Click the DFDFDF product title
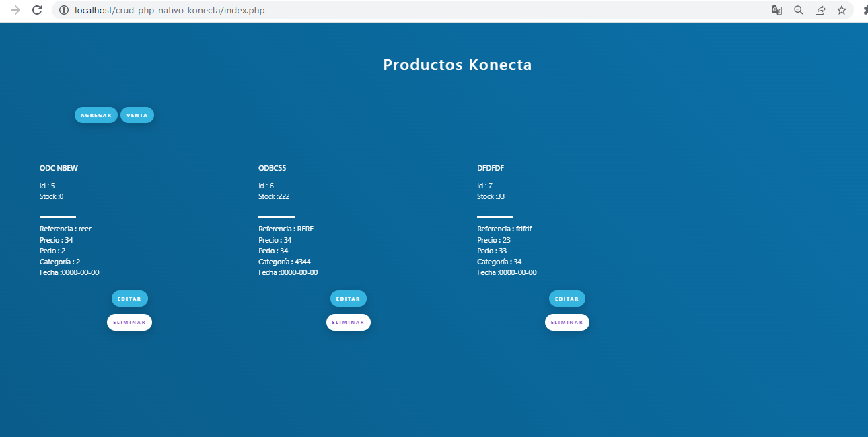The image size is (868, 437). click(491, 168)
